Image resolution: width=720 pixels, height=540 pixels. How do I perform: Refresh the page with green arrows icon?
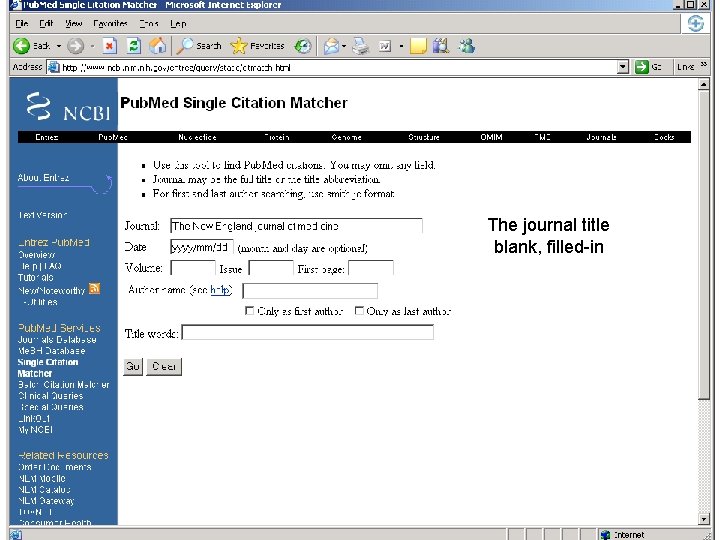134,46
